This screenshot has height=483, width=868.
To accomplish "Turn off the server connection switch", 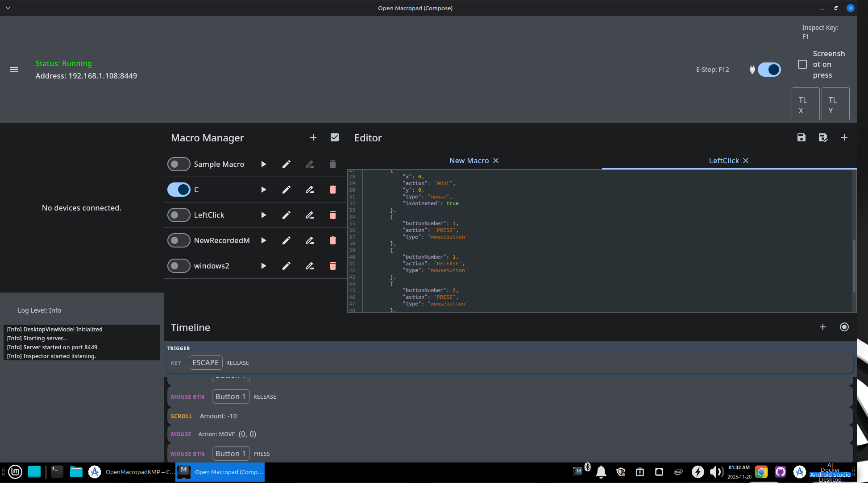I will point(769,70).
